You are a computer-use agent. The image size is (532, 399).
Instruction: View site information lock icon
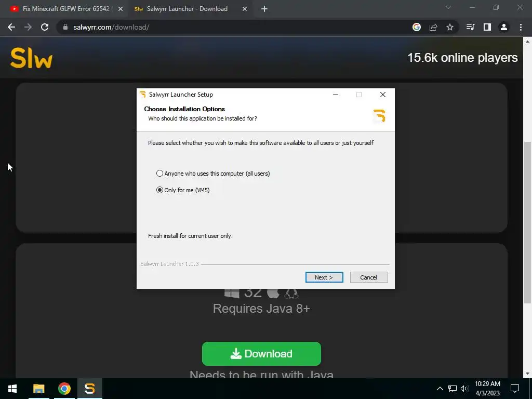65,27
